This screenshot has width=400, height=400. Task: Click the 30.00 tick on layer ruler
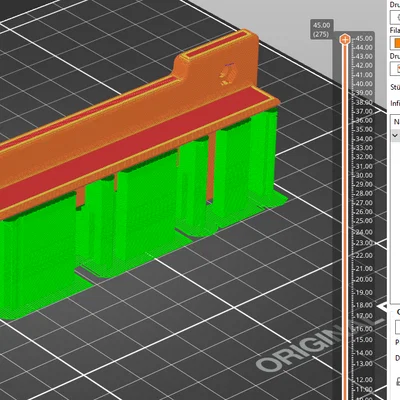coord(363,175)
